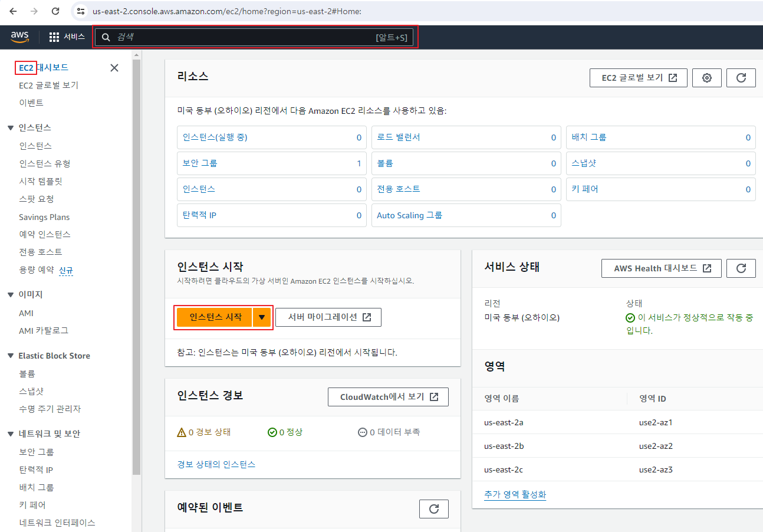Click CloudWatch에서 보기 button

coord(388,397)
